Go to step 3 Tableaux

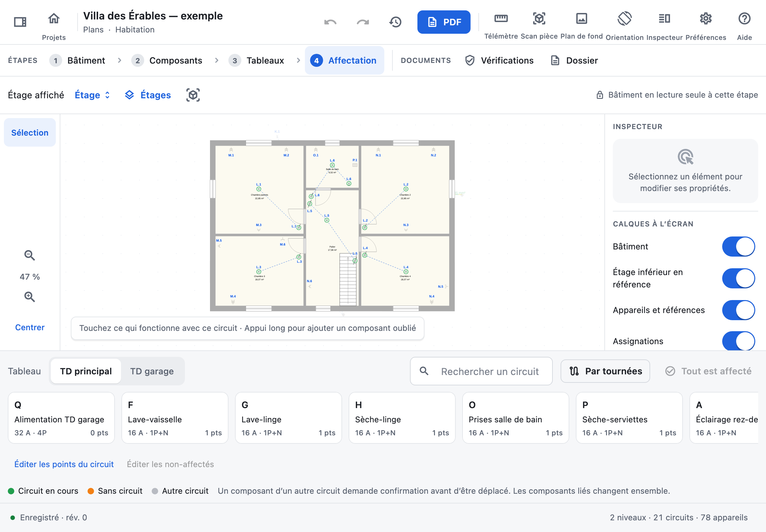click(256, 61)
